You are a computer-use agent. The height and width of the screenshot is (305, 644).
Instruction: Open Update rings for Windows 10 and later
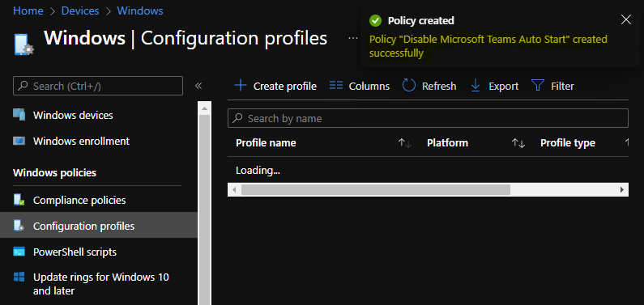tap(101, 284)
